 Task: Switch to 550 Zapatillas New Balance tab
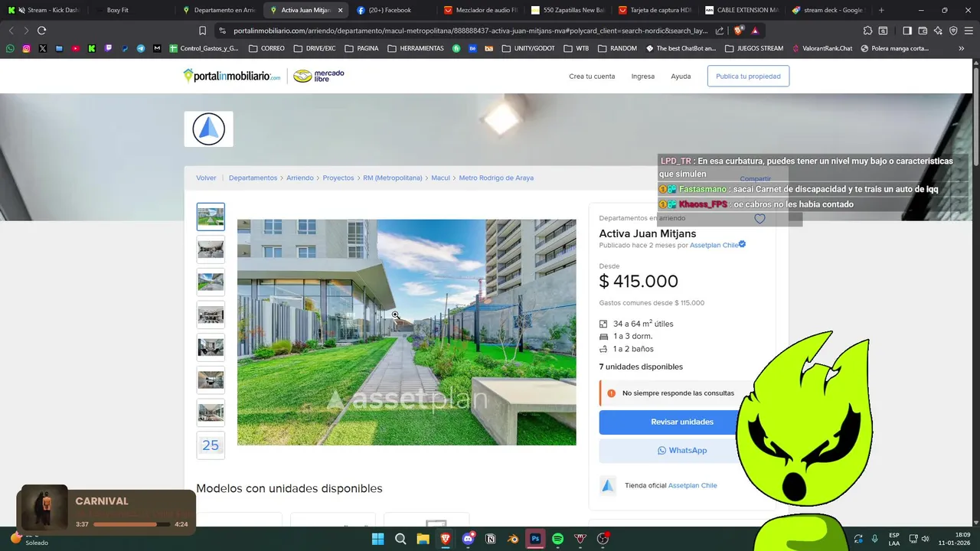pyautogui.click(x=570, y=10)
